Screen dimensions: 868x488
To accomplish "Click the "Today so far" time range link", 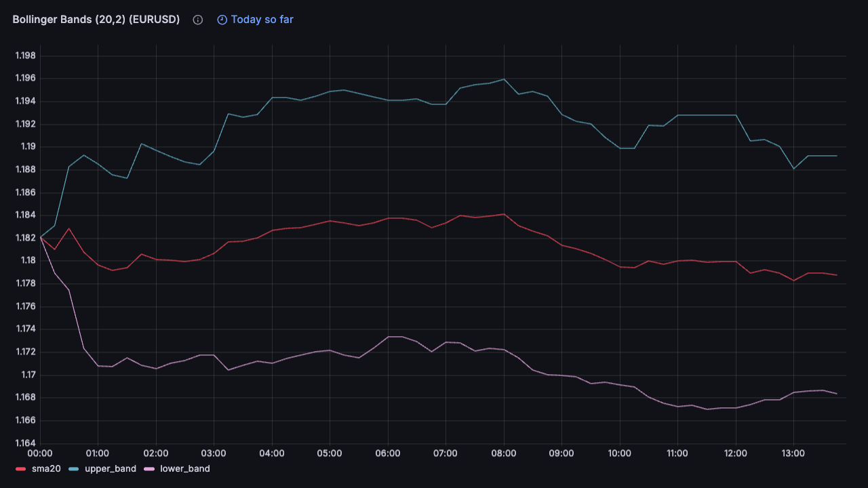I will click(x=262, y=20).
